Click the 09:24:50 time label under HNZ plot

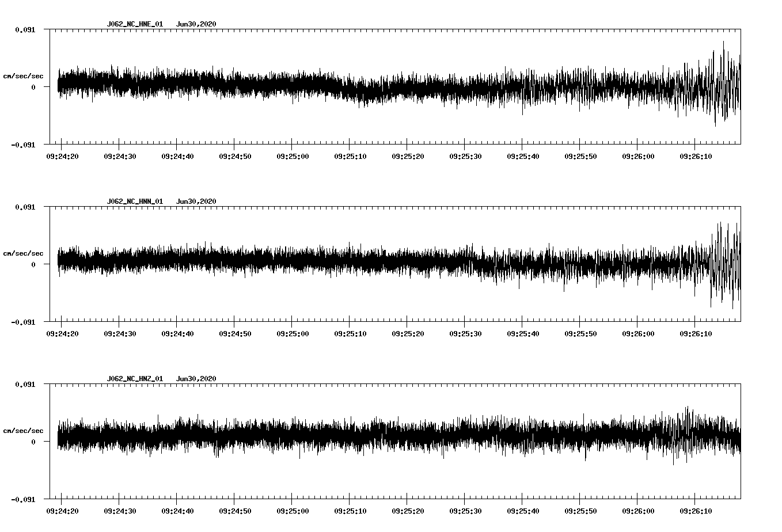[235, 511]
